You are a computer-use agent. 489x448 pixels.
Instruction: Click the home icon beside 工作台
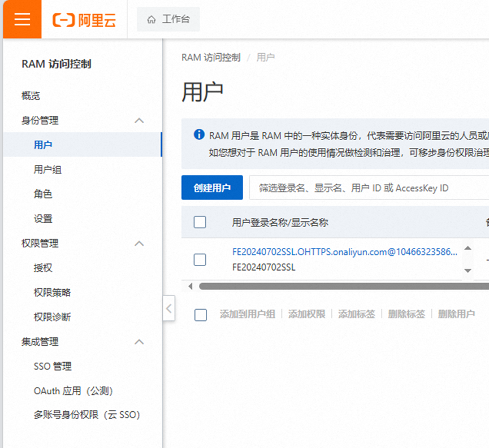(x=152, y=20)
